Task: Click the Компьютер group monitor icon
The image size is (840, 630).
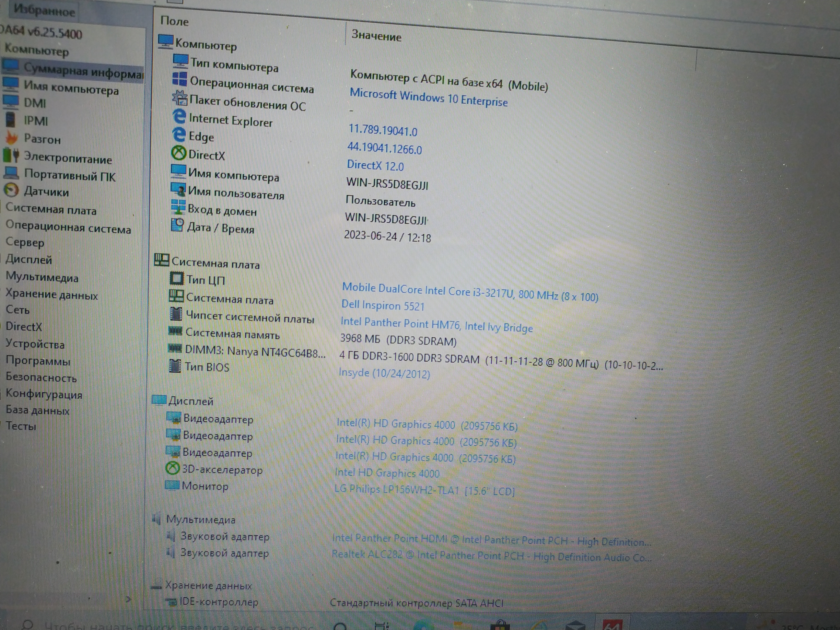Action: point(166,41)
